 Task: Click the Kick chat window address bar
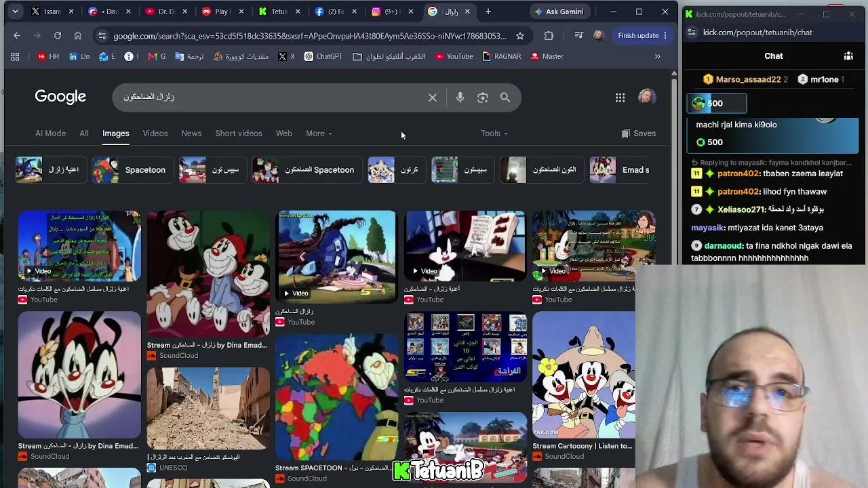pyautogui.click(x=773, y=33)
